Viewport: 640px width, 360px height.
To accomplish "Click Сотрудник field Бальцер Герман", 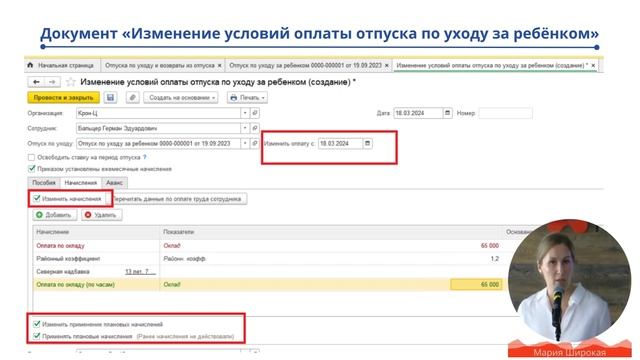I will pyautogui.click(x=158, y=128).
